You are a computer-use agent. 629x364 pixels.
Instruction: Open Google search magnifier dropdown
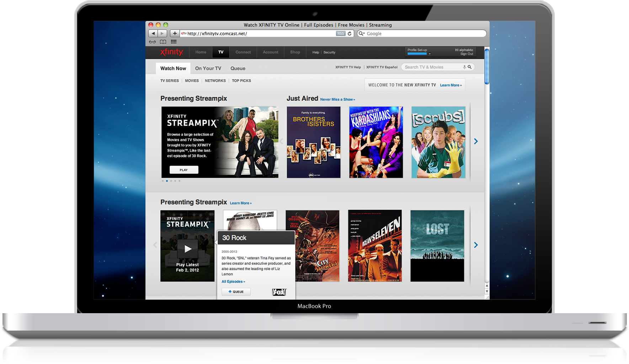tap(362, 33)
